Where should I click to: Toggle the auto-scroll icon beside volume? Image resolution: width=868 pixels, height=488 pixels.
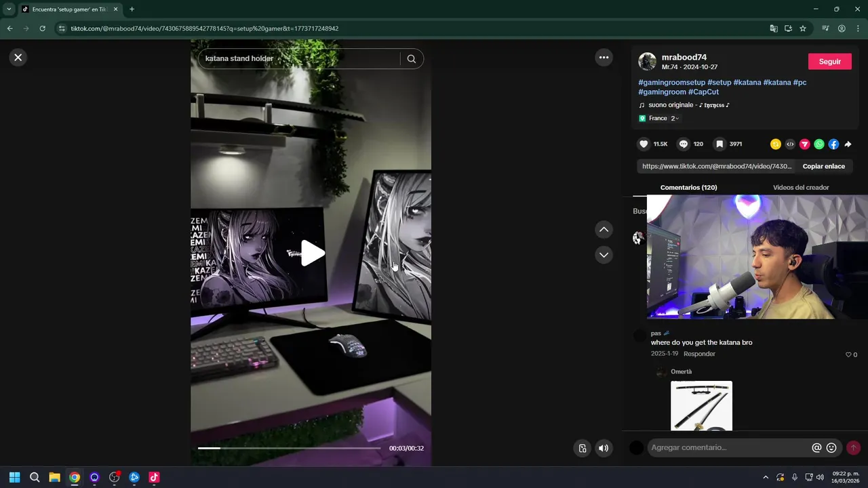coord(583,448)
